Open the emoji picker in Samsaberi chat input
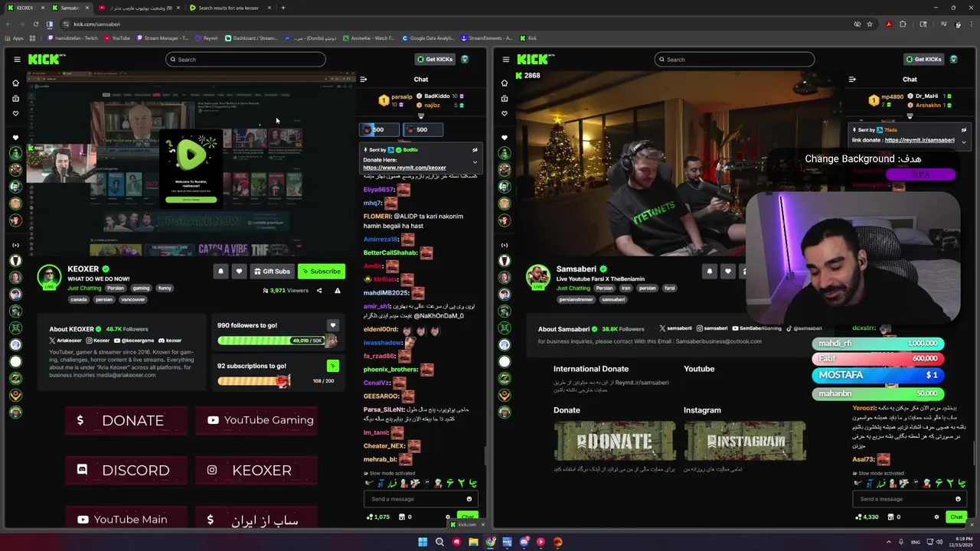This screenshot has width=980, height=551. point(958,499)
